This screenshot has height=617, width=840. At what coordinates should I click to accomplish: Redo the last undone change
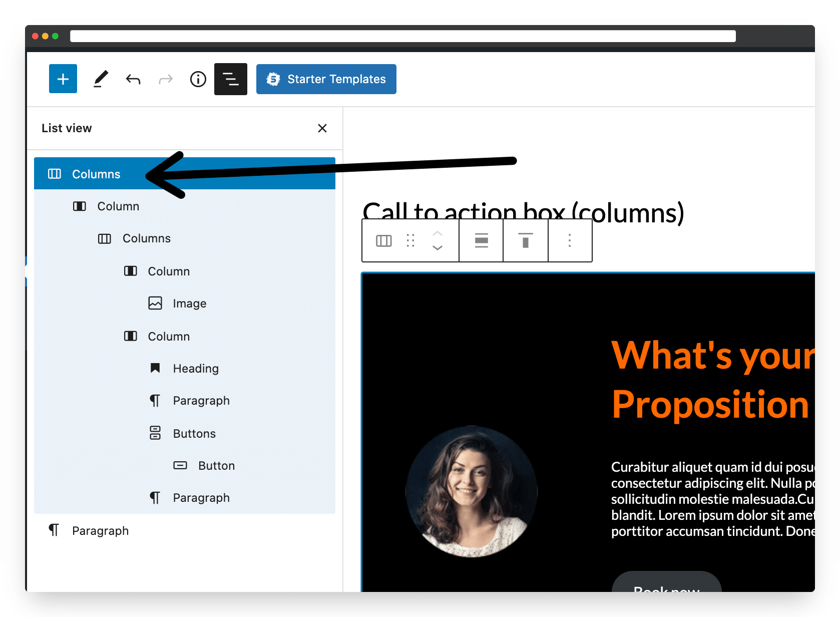coord(166,79)
